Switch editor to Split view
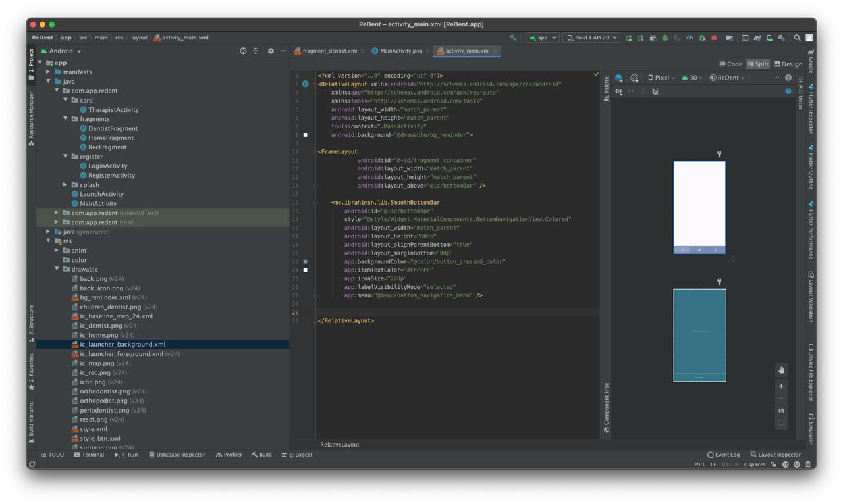 point(758,64)
